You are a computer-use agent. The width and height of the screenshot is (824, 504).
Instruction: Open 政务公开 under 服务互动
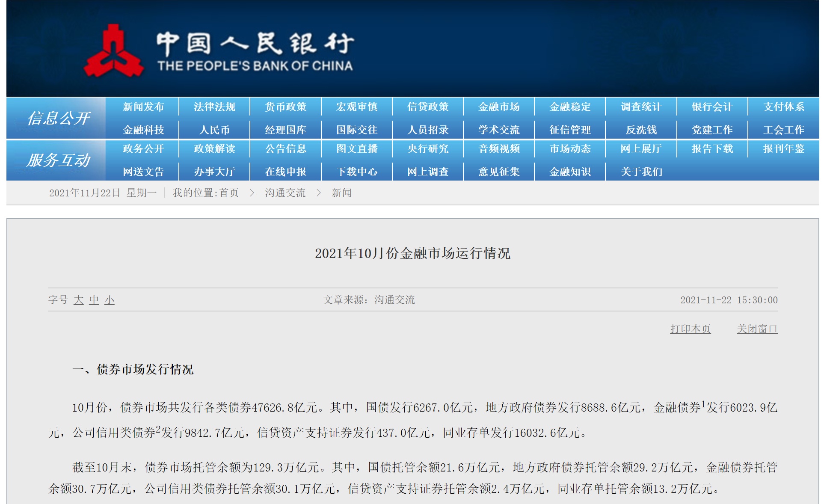click(143, 149)
